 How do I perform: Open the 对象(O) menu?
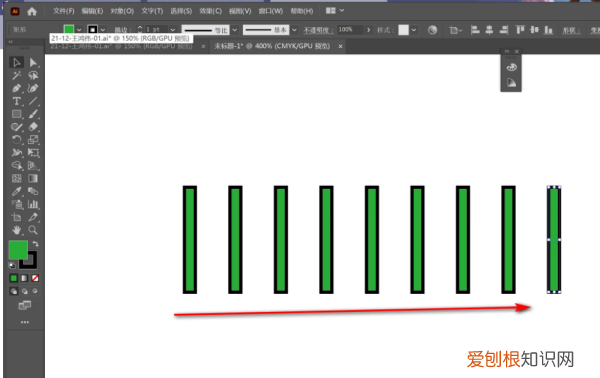[x=122, y=11]
